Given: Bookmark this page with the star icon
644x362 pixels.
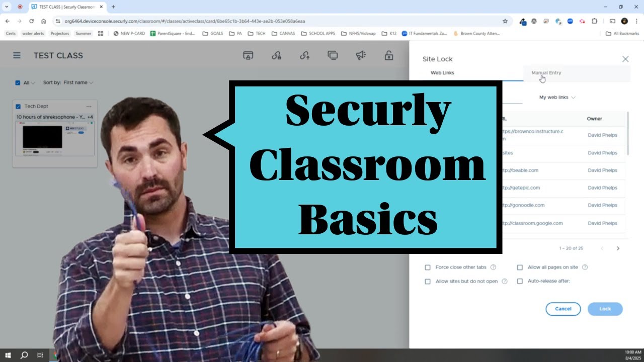Looking at the screenshot, I should 505,21.
